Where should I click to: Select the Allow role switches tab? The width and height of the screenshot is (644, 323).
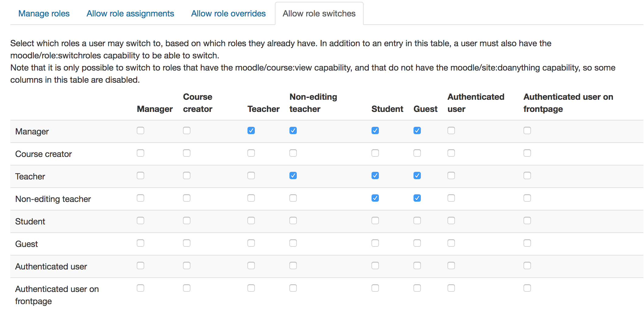tap(319, 14)
